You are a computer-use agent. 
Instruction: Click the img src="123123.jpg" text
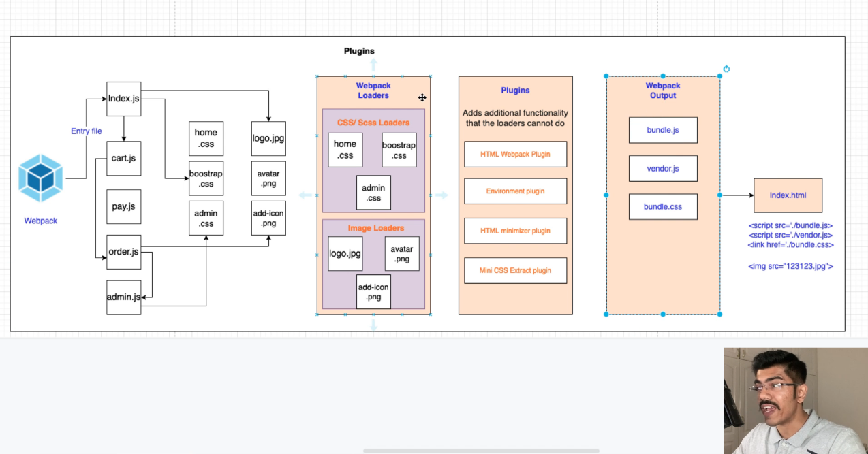pos(790,266)
